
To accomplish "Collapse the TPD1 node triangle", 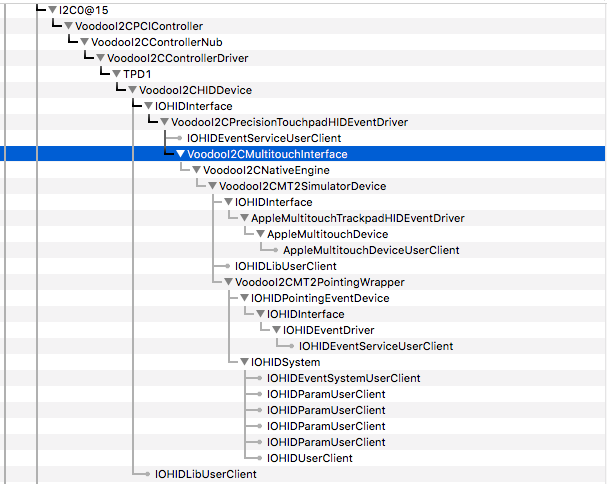I will 117,74.
